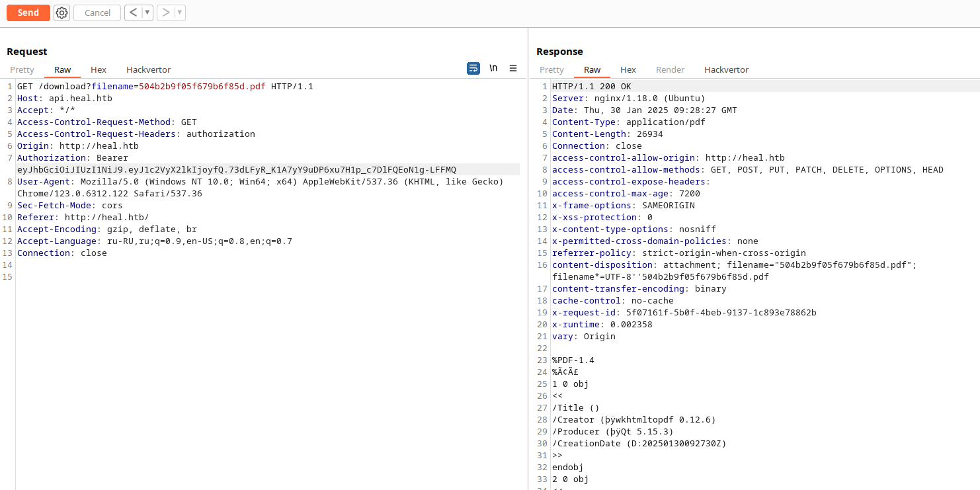
Task: Click Sec-Fetch-Mode: cors line
Action: click(x=70, y=205)
